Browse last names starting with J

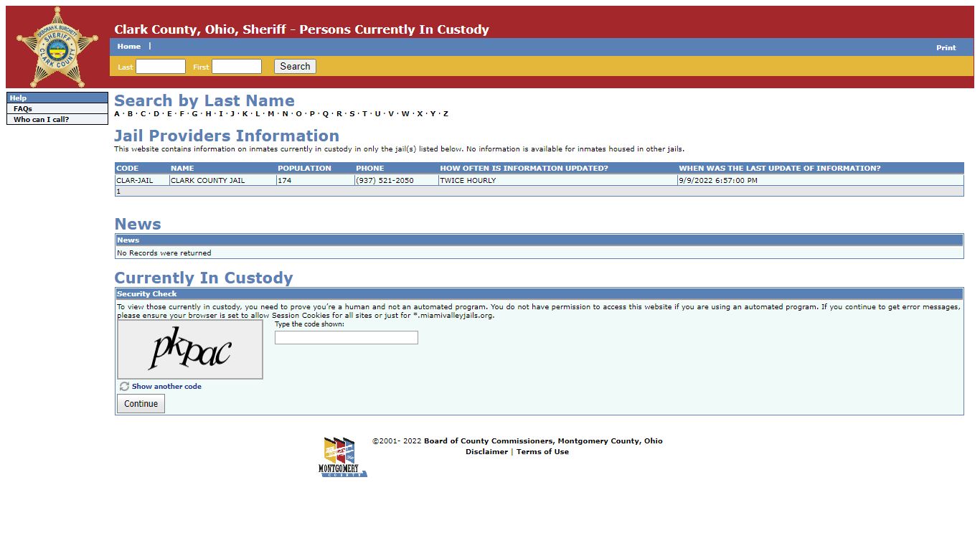[x=232, y=113]
